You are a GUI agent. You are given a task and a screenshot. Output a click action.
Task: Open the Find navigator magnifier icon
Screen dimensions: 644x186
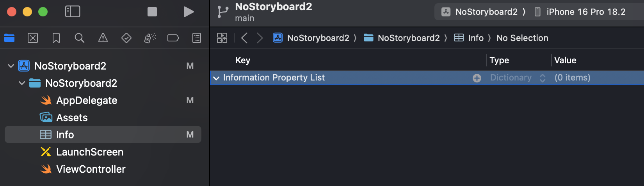pyautogui.click(x=80, y=38)
